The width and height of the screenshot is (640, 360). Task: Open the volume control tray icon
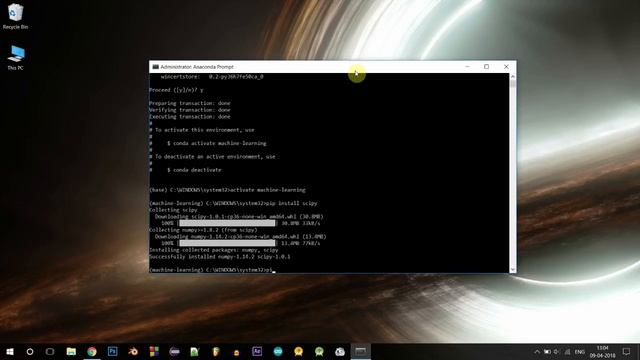[x=557, y=352]
